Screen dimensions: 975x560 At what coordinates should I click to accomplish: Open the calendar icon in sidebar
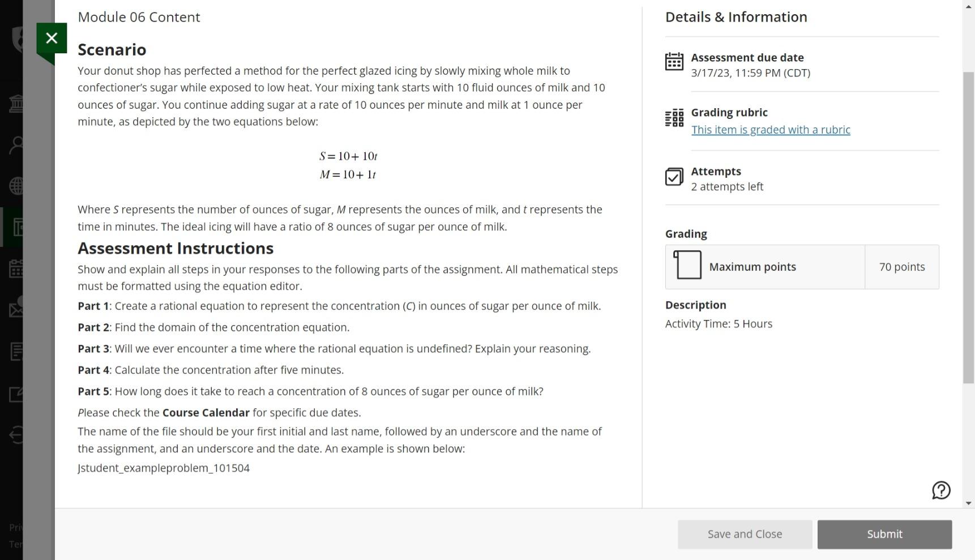pos(16,268)
